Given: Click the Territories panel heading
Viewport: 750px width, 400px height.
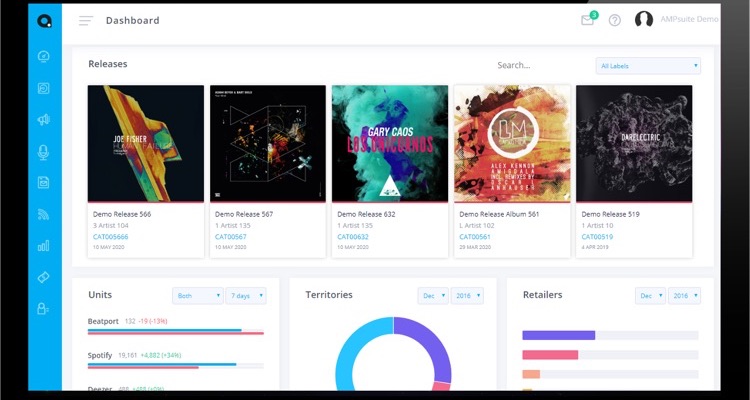Looking at the screenshot, I should pyautogui.click(x=329, y=295).
